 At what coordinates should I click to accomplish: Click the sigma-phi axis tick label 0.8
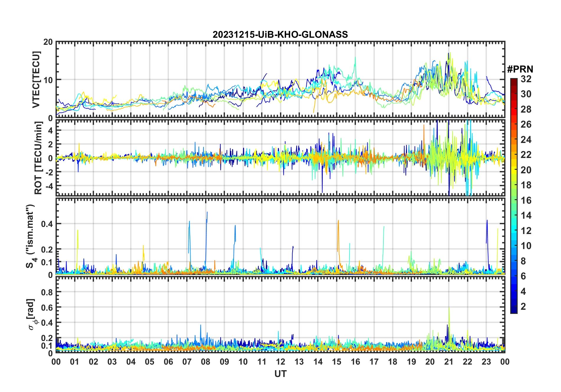pos(47,292)
